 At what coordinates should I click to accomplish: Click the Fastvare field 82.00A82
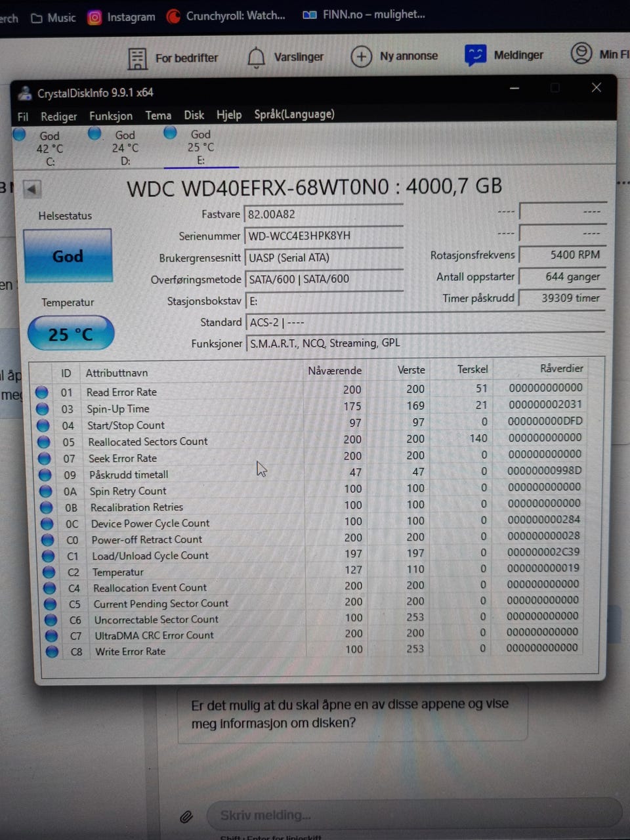(324, 214)
